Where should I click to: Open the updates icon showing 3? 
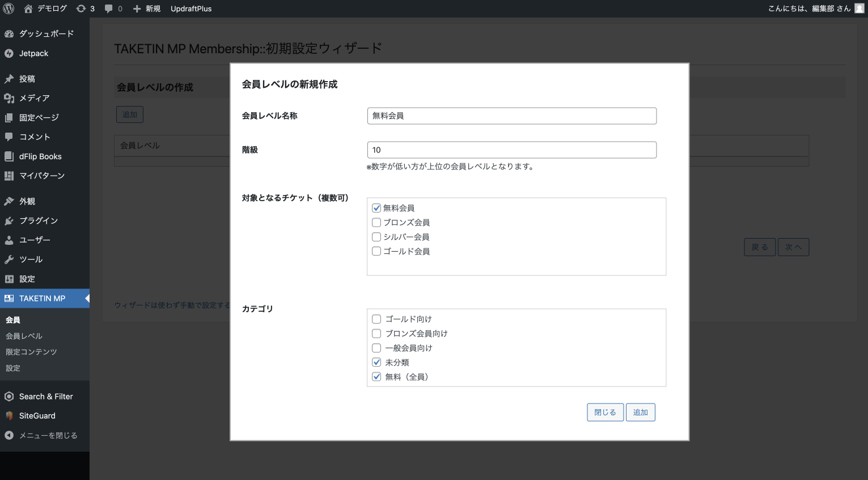pos(81,9)
